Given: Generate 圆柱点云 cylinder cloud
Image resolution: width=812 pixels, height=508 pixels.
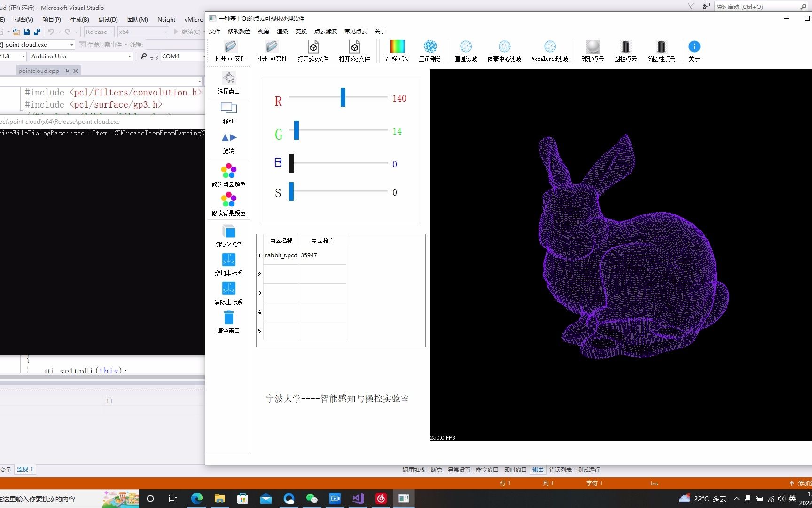Looking at the screenshot, I should (625, 51).
